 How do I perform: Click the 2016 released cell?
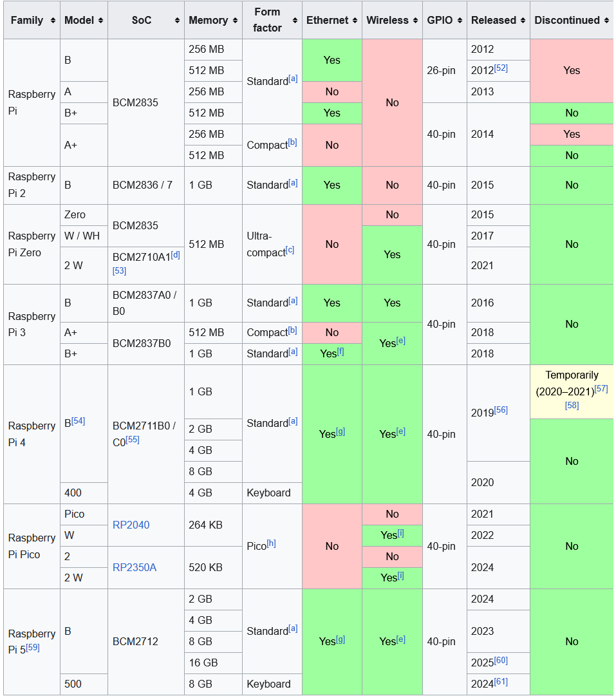click(498, 303)
